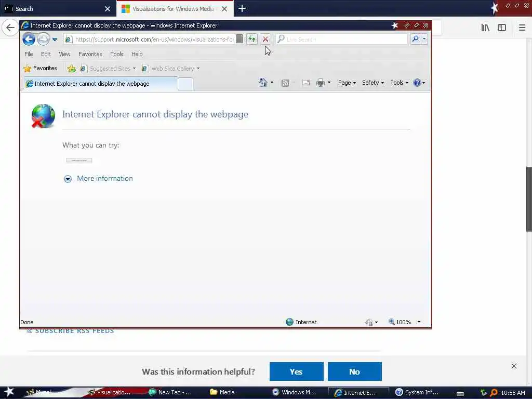
Task: Open the Edit menu
Action: [46, 54]
